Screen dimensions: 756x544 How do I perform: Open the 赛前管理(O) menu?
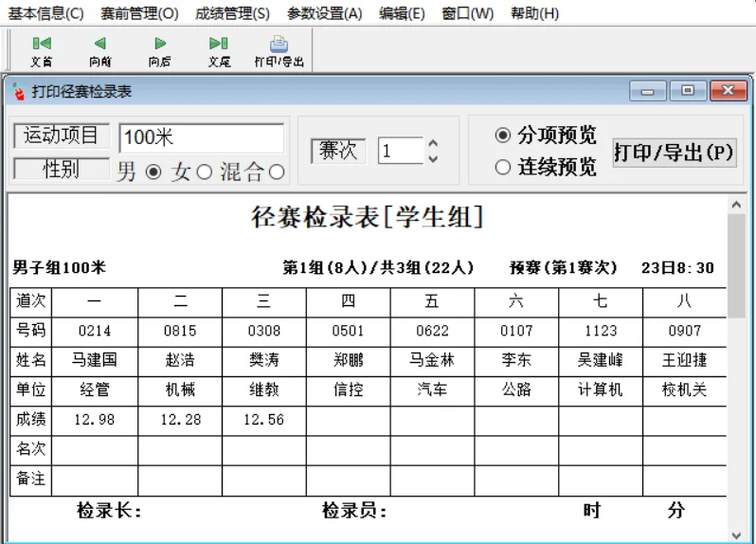click(139, 13)
